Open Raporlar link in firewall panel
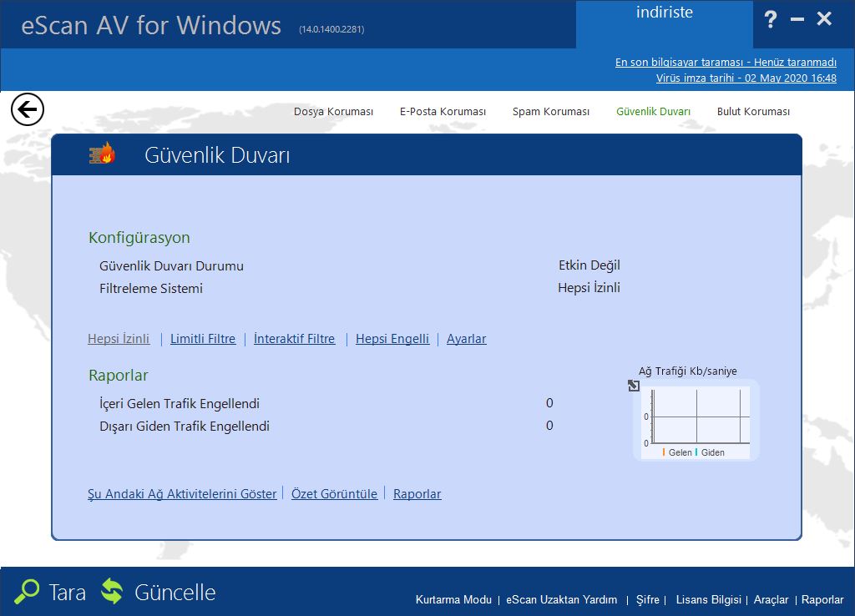The image size is (855, 616). pyautogui.click(x=417, y=494)
